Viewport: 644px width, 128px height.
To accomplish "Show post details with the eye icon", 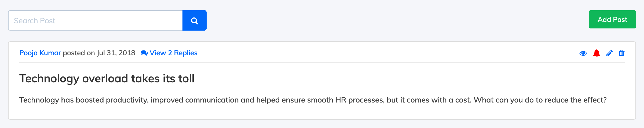I will [583, 53].
